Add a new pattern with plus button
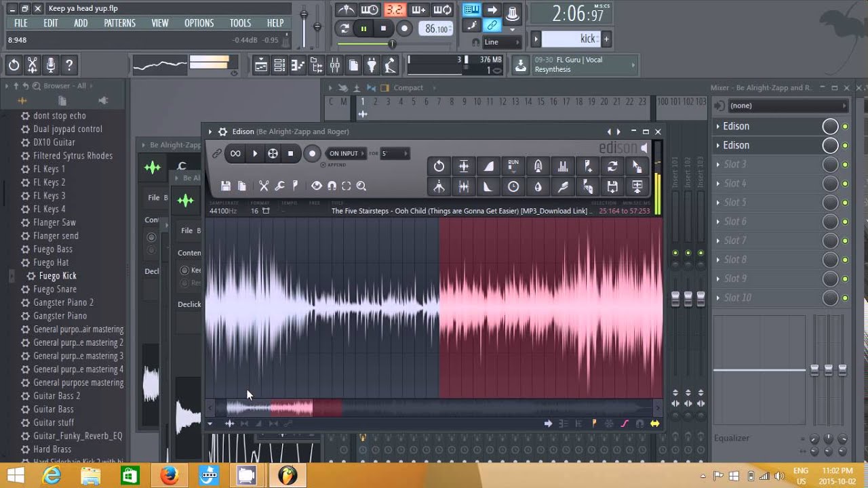 pyautogui.click(x=606, y=39)
